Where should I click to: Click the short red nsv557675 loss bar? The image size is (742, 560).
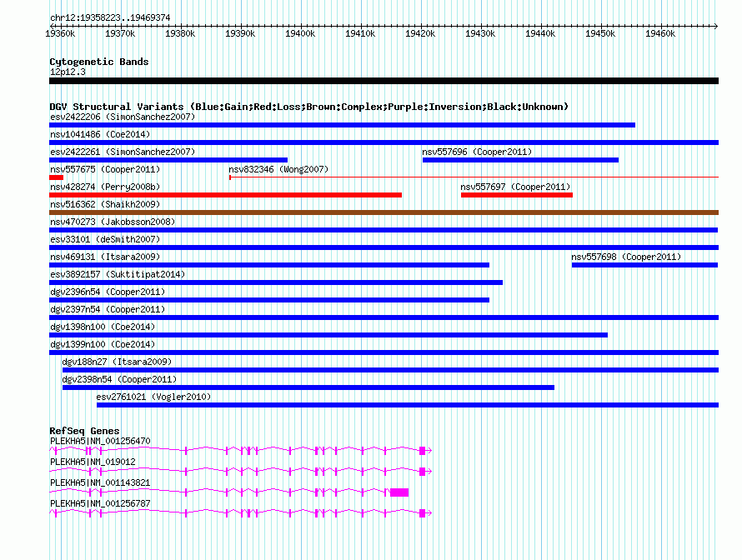57,177
